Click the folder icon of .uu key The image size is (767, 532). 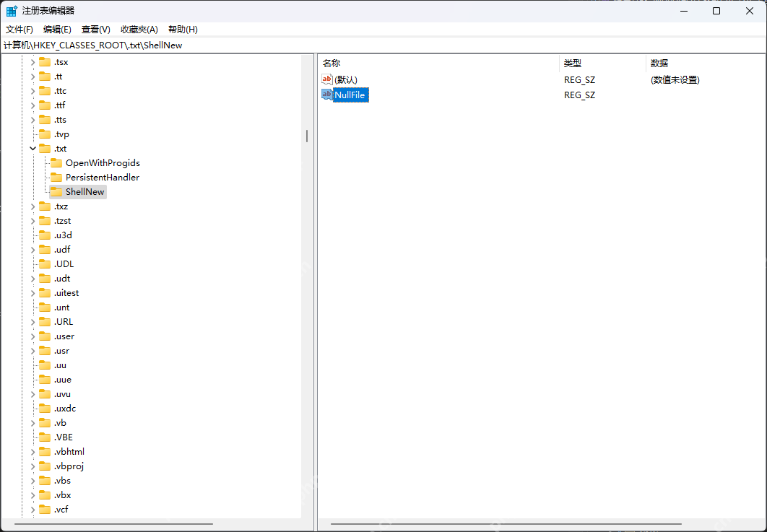pos(45,365)
